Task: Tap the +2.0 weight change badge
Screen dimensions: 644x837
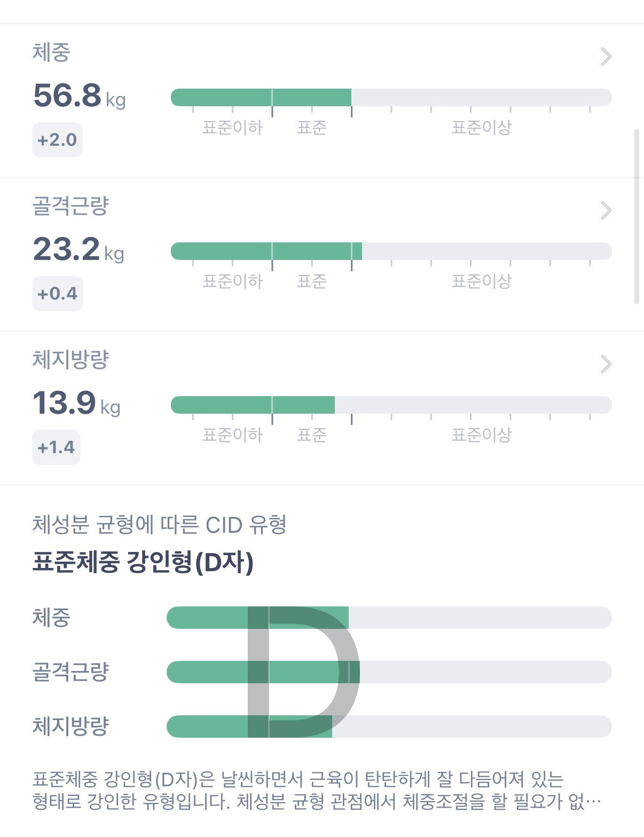Action: coord(57,140)
